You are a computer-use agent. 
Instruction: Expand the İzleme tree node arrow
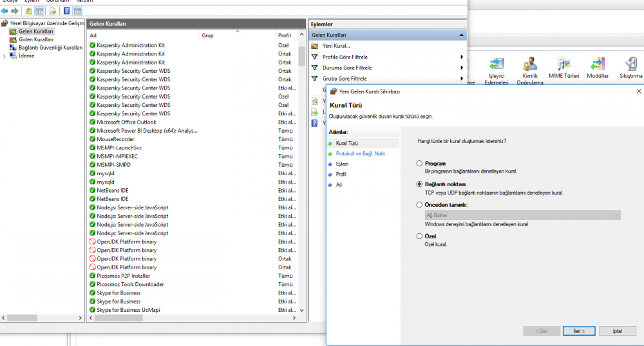[4, 56]
